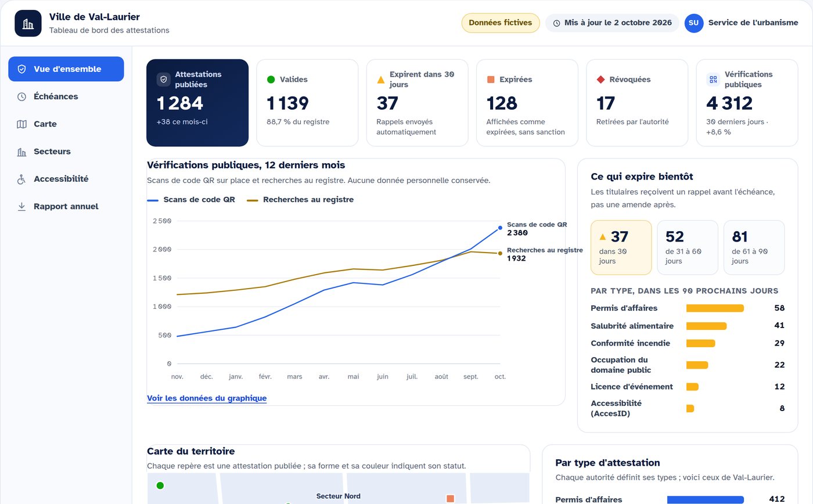Image resolution: width=813 pixels, height=504 pixels.
Task: Click the map icon beside Carte
Action: pos(21,124)
